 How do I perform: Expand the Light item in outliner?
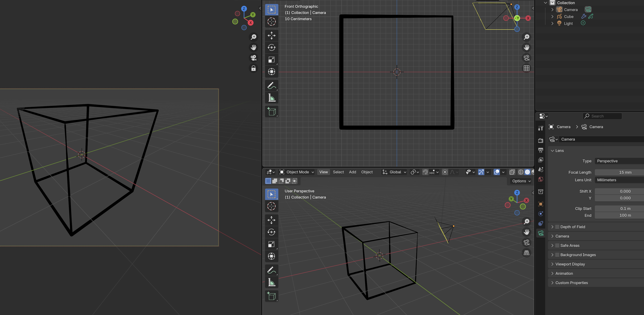(552, 23)
